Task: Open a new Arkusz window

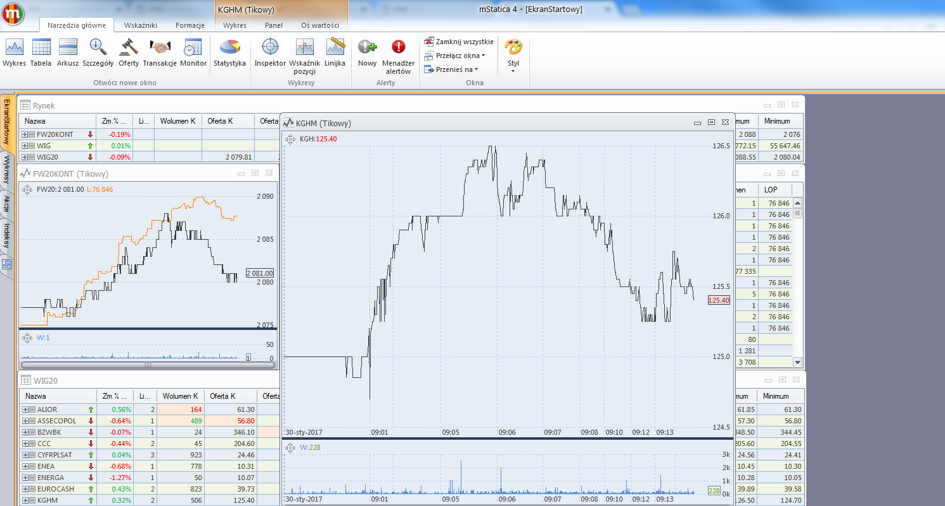Action: click(x=68, y=52)
